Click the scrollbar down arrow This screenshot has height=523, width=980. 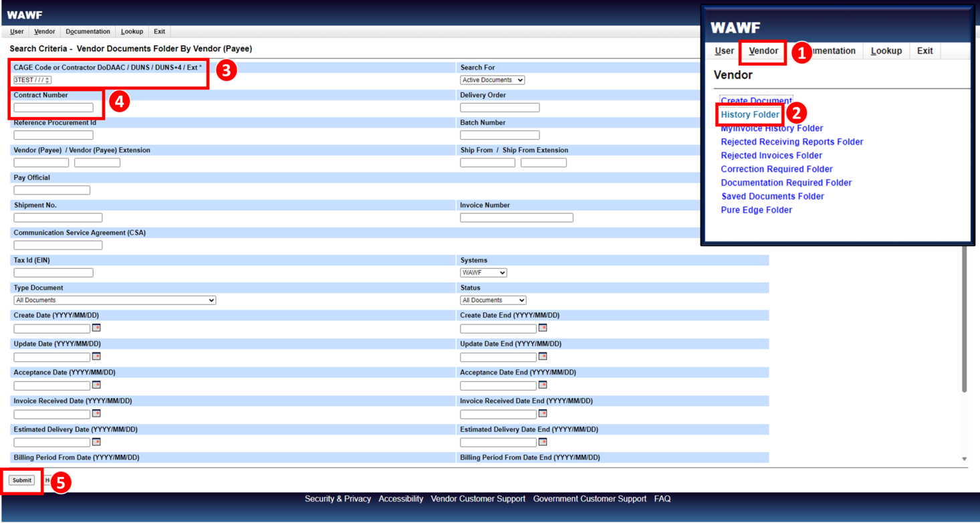click(964, 459)
